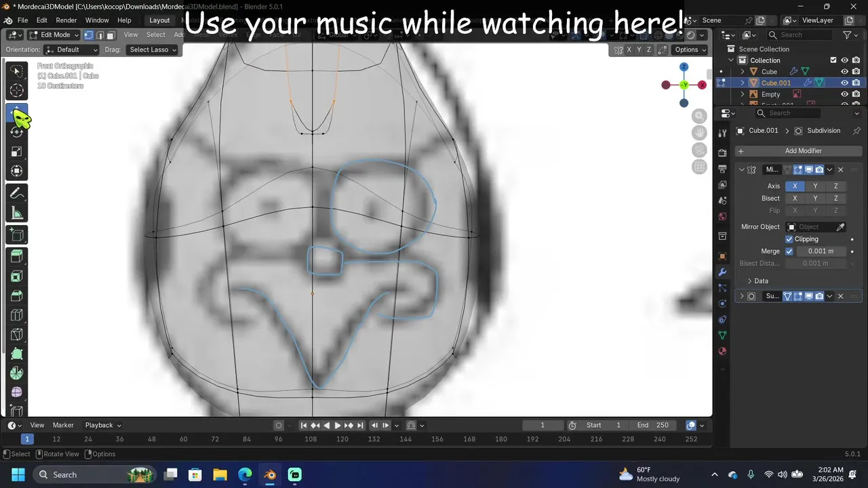Select the Knife tool
This screenshot has width=868, height=488.
pyautogui.click(x=17, y=334)
